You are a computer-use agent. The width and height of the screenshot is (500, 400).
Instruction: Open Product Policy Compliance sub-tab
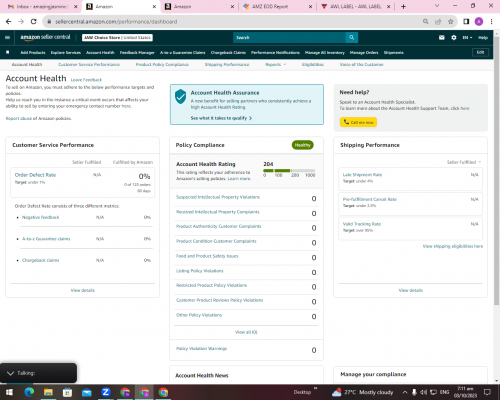(x=162, y=64)
